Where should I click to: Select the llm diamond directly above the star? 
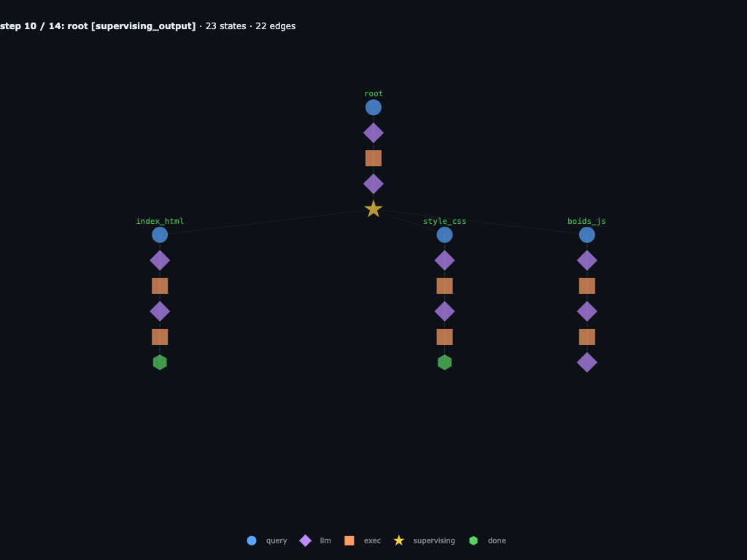click(x=373, y=184)
